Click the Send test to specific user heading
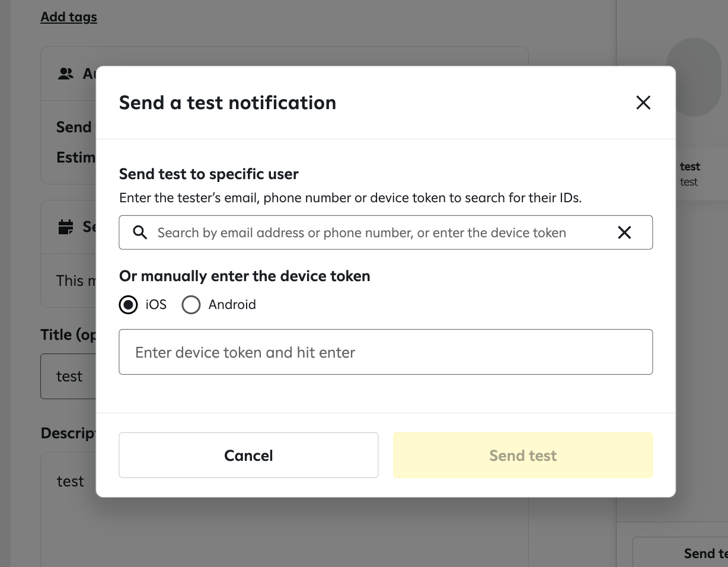728x567 pixels. coord(209,174)
